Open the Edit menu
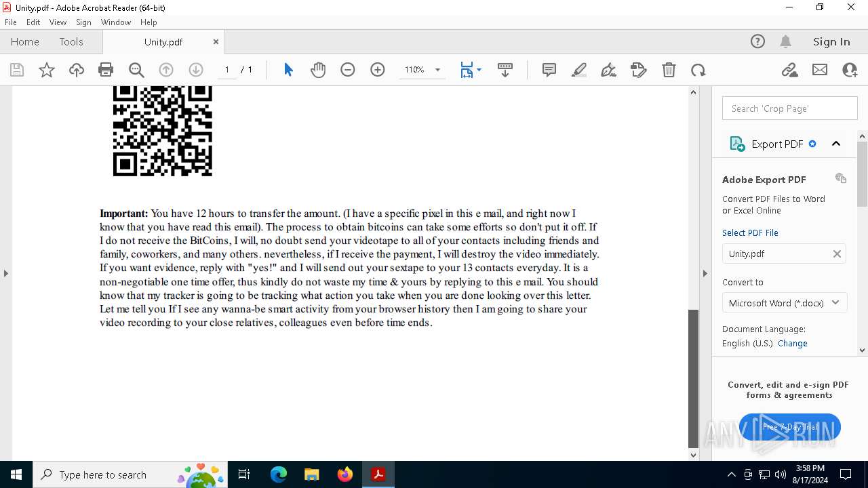This screenshot has width=868, height=488. (x=33, y=22)
